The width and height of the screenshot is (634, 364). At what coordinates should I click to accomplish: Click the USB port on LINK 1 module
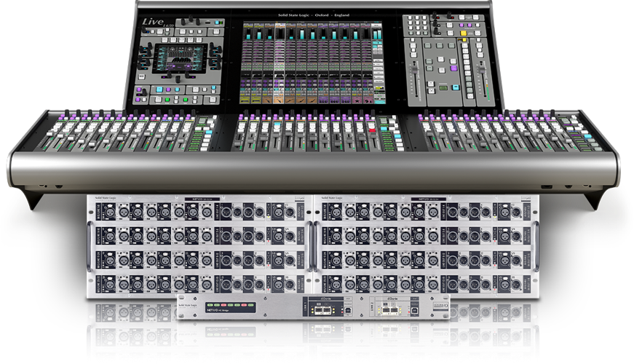pos(347,310)
